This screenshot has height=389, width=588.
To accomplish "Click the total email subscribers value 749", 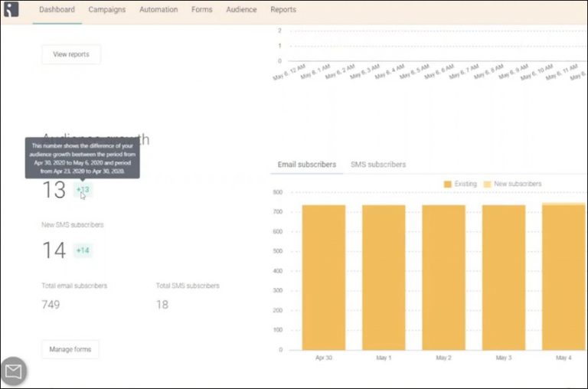I will point(51,305).
